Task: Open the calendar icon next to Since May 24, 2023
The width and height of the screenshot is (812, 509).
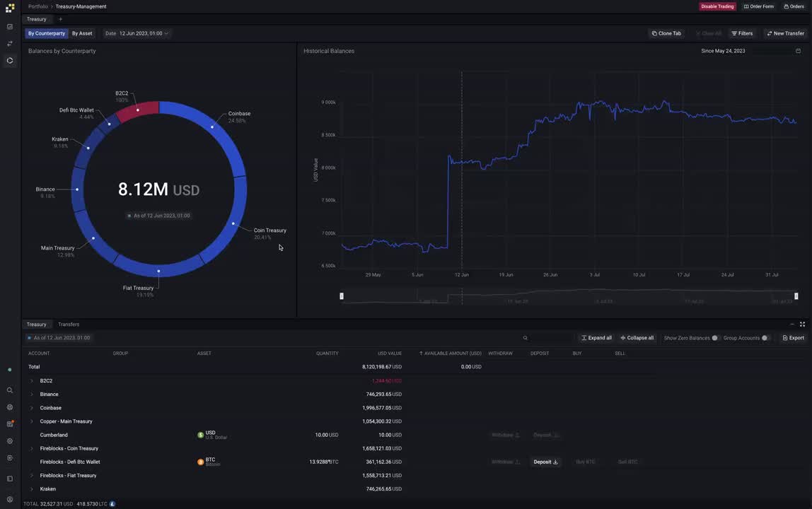Action: (x=798, y=50)
